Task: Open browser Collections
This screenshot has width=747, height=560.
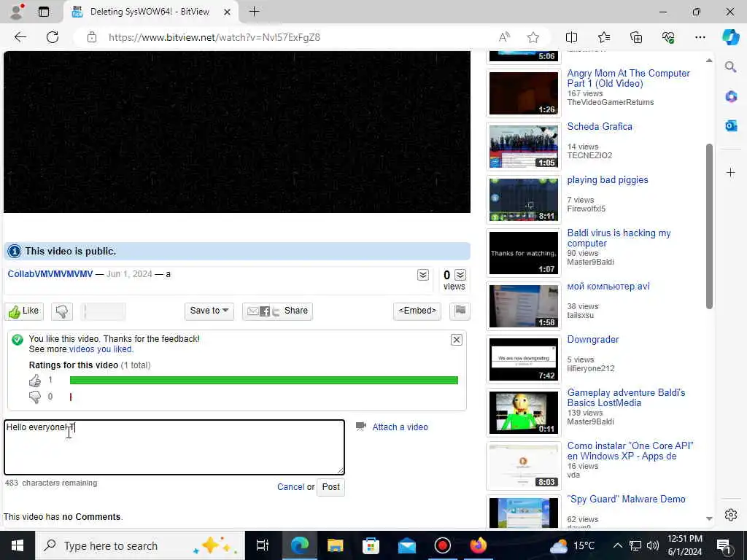Action: click(x=636, y=37)
